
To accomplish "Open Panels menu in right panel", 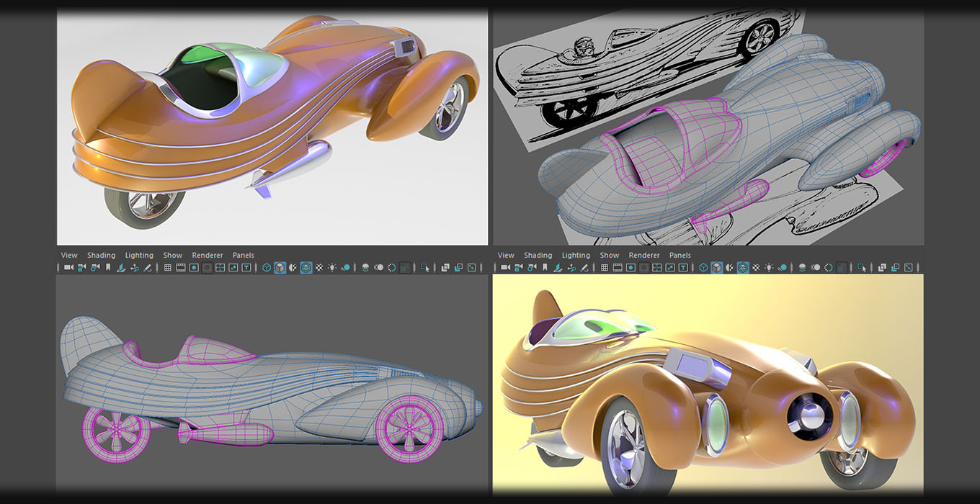I will click(680, 255).
